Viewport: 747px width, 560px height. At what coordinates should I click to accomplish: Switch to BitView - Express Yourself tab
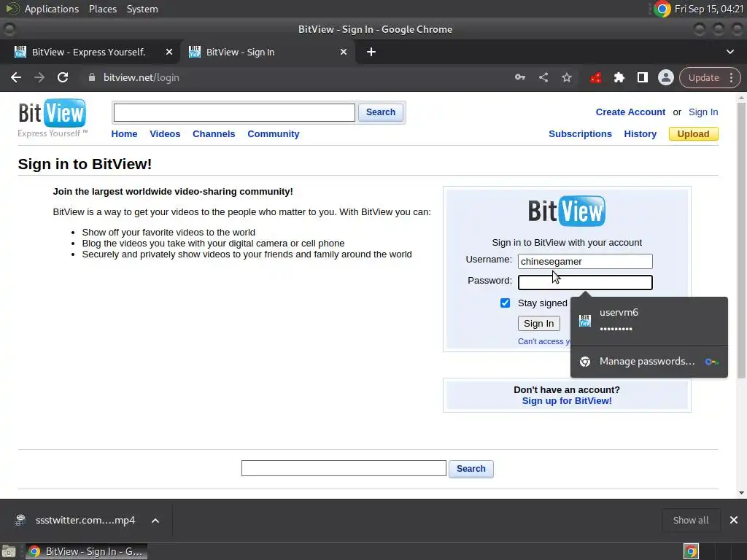90,52
